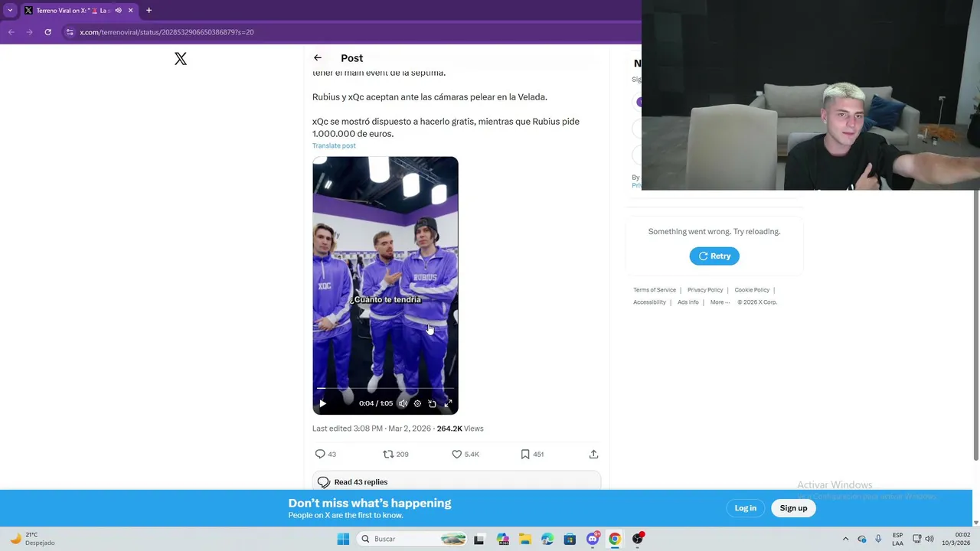Show hidden system tray icons
Image resolution: width=980 pixels, height=551 pixels.
click(x=845, y=539)
